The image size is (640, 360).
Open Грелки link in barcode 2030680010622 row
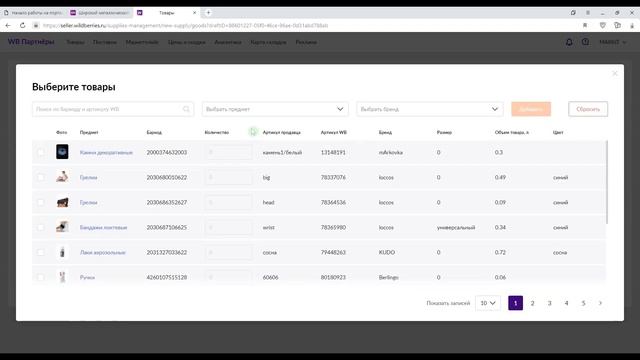(x=89, y=177)
